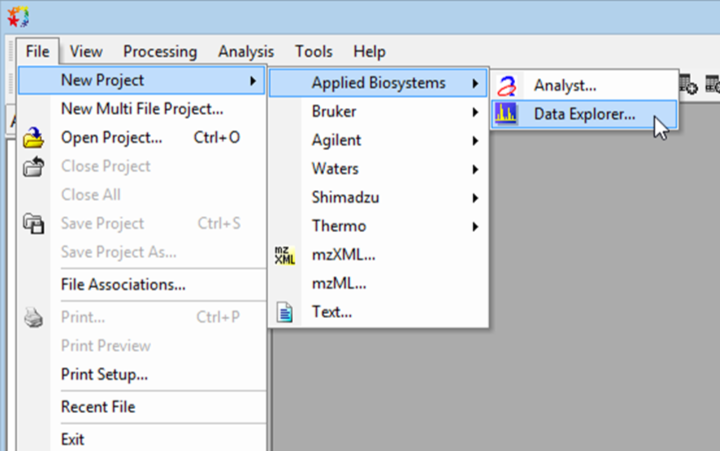Open the Processing menu
Viewport: 720px width, 451px height.
coord(160,51)
